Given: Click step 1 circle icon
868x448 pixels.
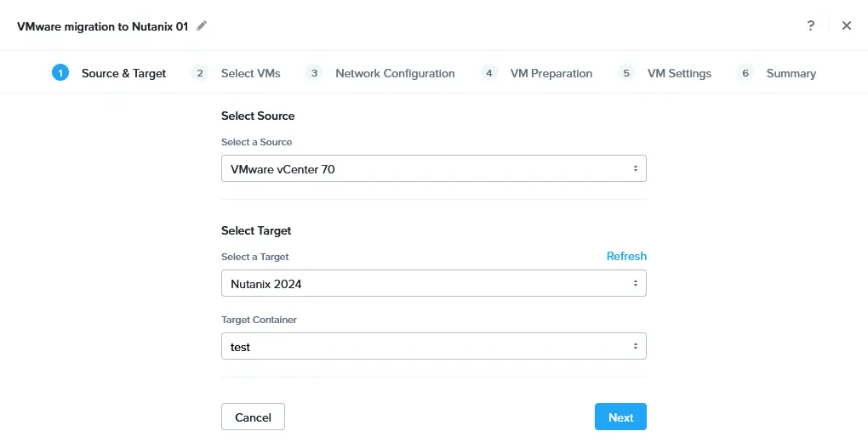Looking at the screenshot, I should [x=60, y=73].
